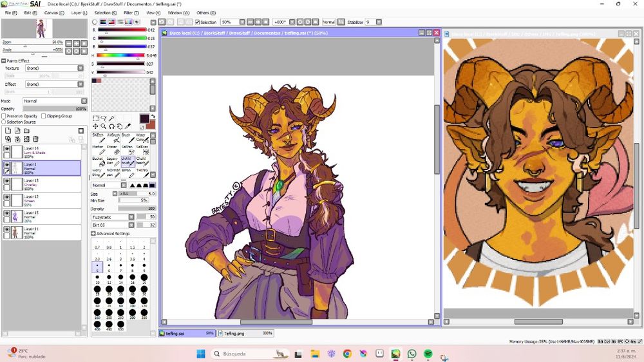This screenshot has width=644, height=362.
Task: Select the eyedropper color picker tool
Action: [128, 126]
